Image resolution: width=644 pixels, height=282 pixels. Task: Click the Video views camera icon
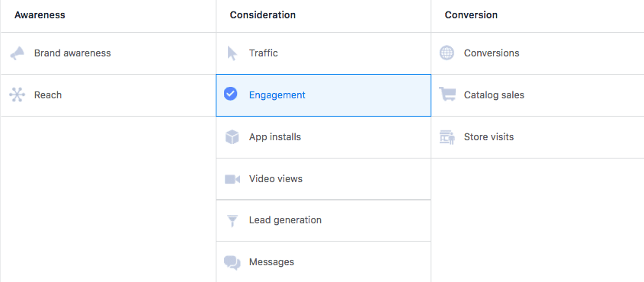tap(232, 179)
